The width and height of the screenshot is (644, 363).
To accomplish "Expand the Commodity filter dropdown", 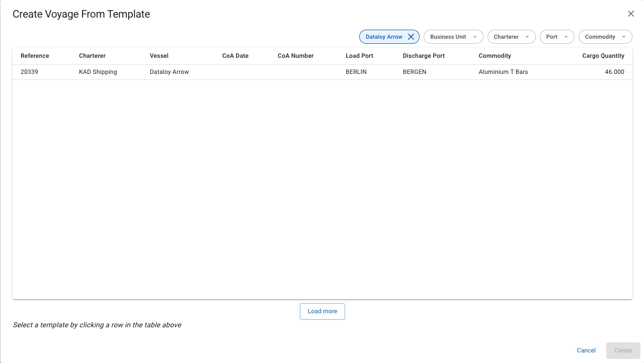I will (x=605, y=37).
